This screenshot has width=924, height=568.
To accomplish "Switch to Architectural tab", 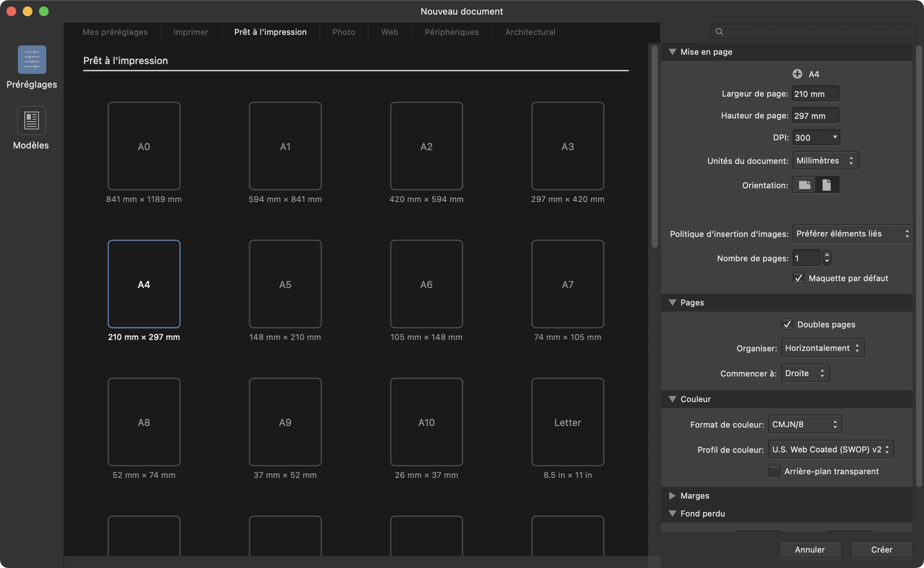I will [x=530, y=32].
